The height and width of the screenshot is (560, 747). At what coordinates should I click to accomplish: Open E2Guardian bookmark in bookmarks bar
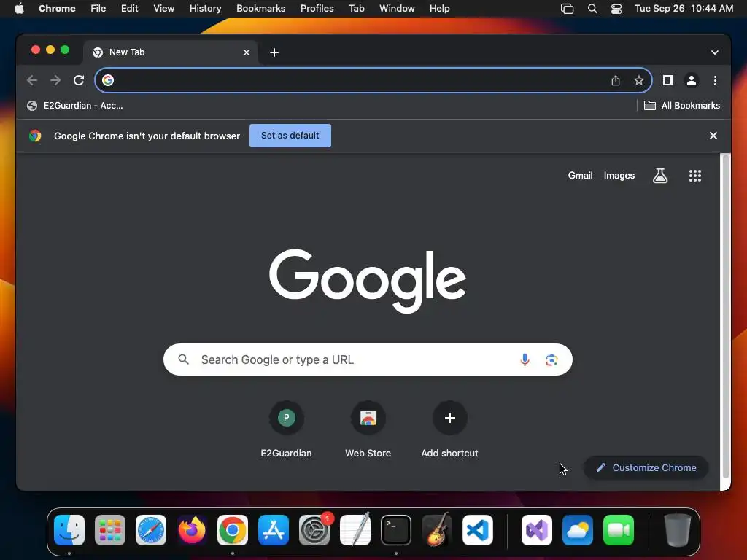(x=75, y=106)
